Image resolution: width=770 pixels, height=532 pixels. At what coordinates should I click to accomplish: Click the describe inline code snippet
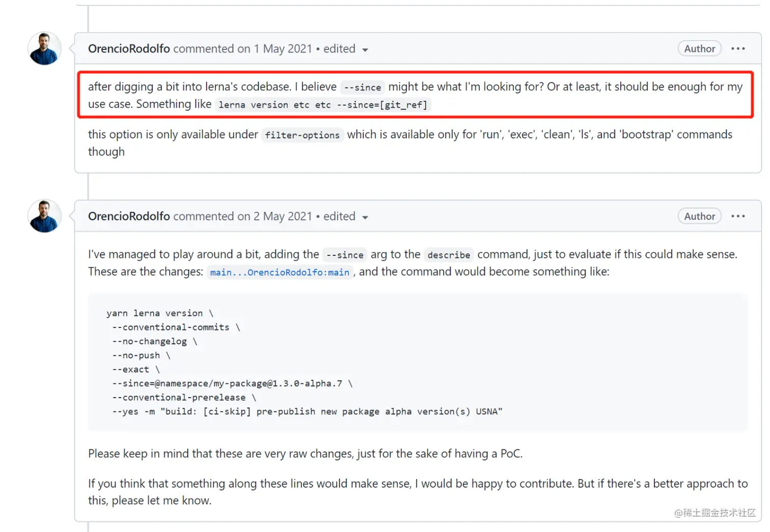coord(449,255)
